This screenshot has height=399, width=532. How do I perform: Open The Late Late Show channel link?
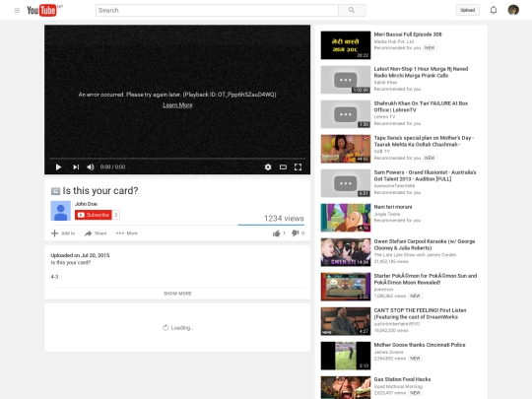pyautogui.click(x=415, y=255)
